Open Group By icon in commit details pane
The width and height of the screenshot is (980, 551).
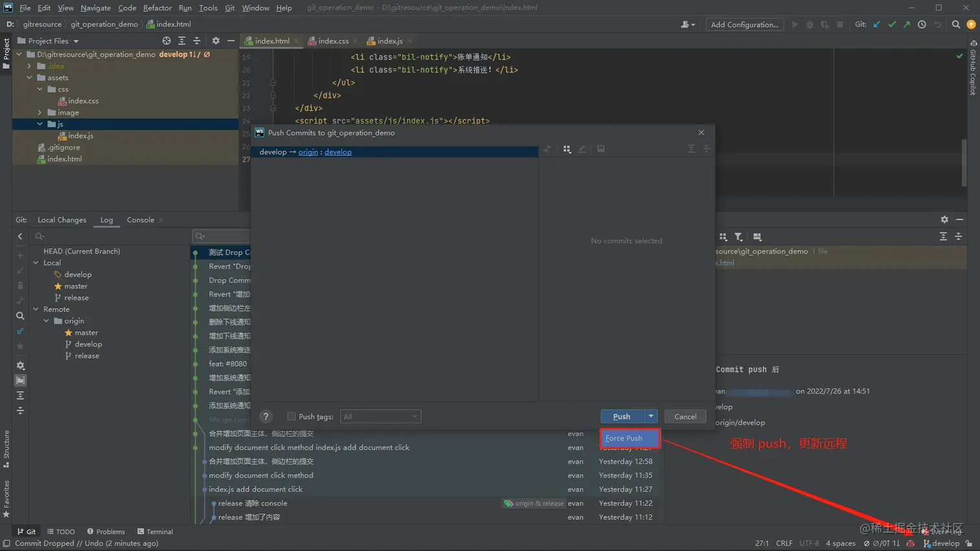pos(723,237)
